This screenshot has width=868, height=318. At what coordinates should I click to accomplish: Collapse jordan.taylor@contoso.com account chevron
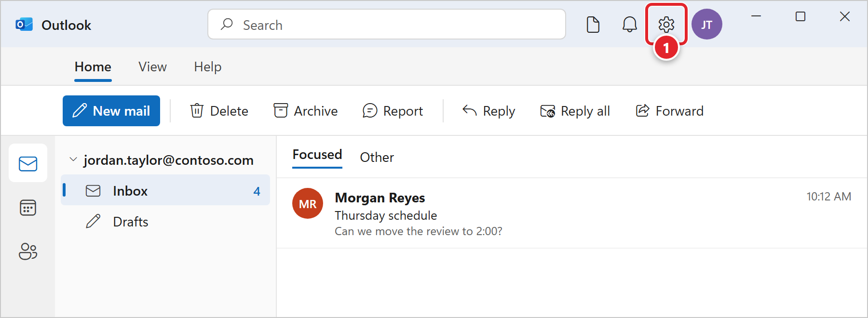click(x=73, y=159)
